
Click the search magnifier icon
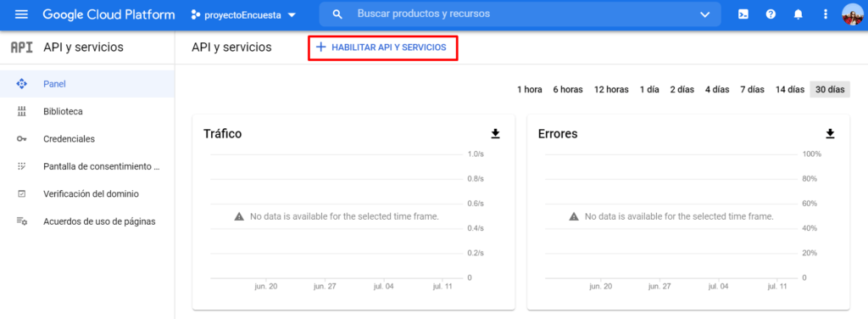click(337, 14)
